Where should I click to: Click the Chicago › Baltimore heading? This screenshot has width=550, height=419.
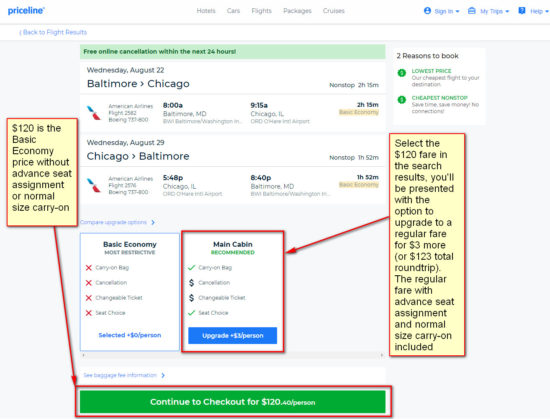click(x=138, y=156)
